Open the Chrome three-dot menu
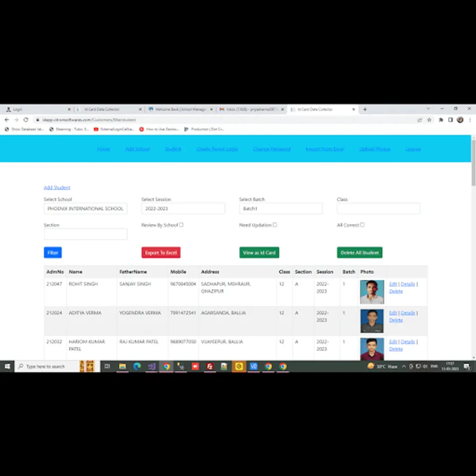The width and height of the screenshot is (476, 476). coord(470,120)
